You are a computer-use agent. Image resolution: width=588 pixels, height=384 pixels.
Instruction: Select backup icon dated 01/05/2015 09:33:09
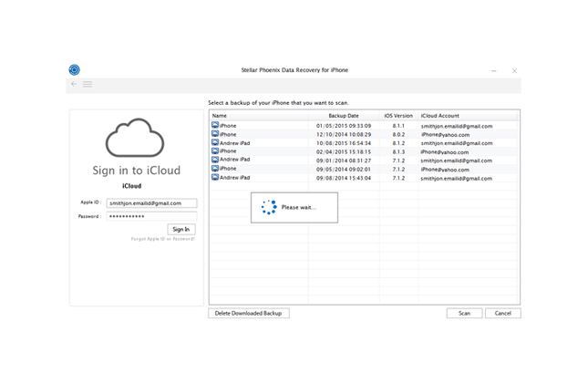coord(215,125)
